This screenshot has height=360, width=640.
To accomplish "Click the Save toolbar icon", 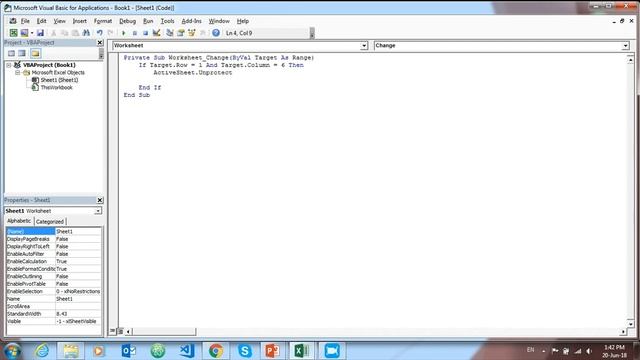I will 40,33.
